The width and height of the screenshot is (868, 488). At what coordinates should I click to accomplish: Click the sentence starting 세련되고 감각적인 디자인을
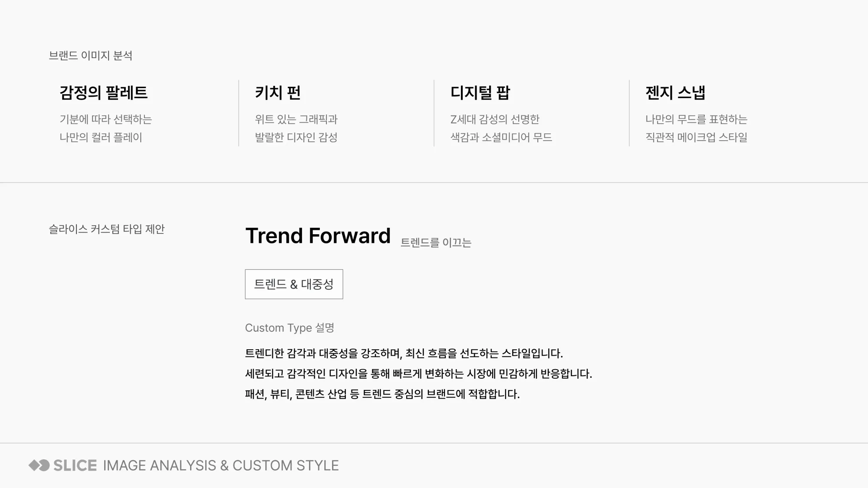click(x=419, y=374)
